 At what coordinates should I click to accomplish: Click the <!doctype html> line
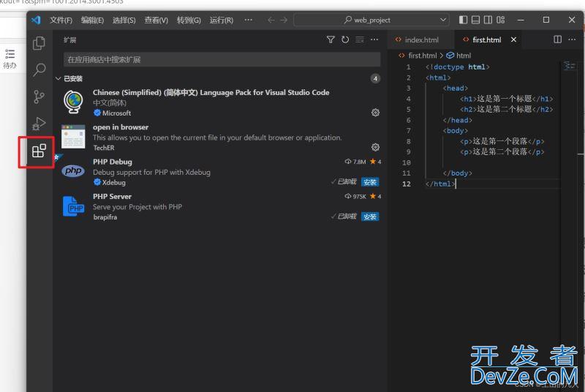(458, 67)
